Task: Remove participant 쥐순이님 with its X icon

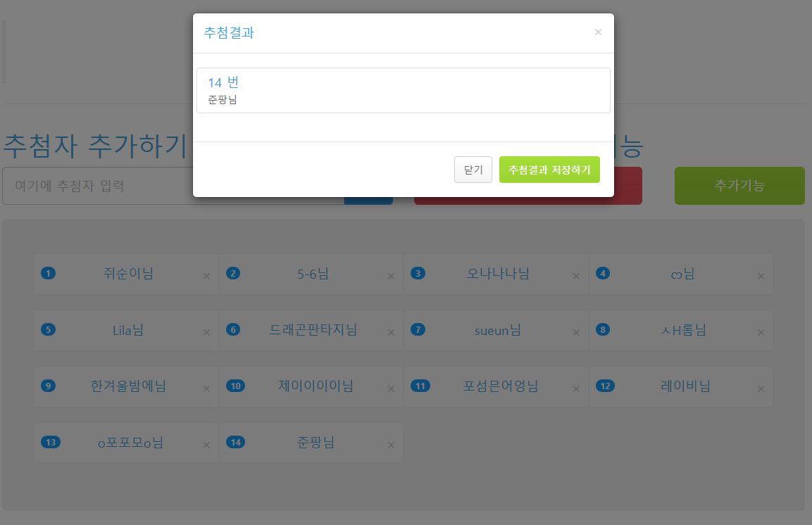Action: (206, 276)
